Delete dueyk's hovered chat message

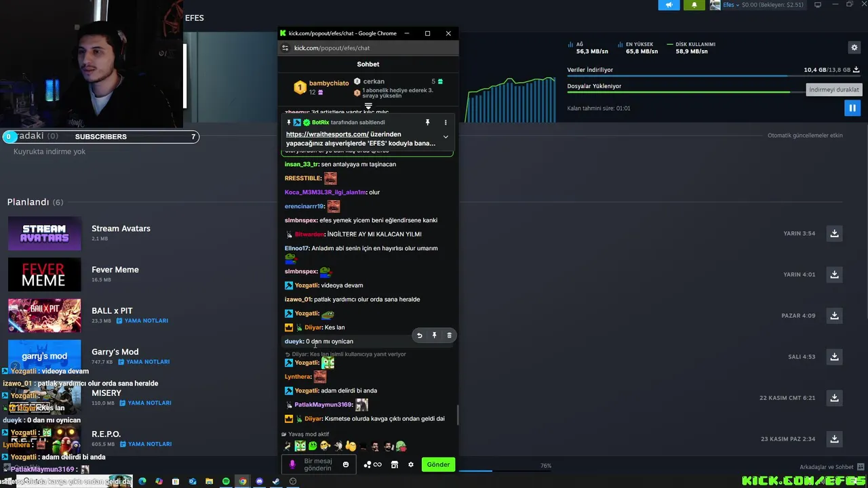pos(449,335)
